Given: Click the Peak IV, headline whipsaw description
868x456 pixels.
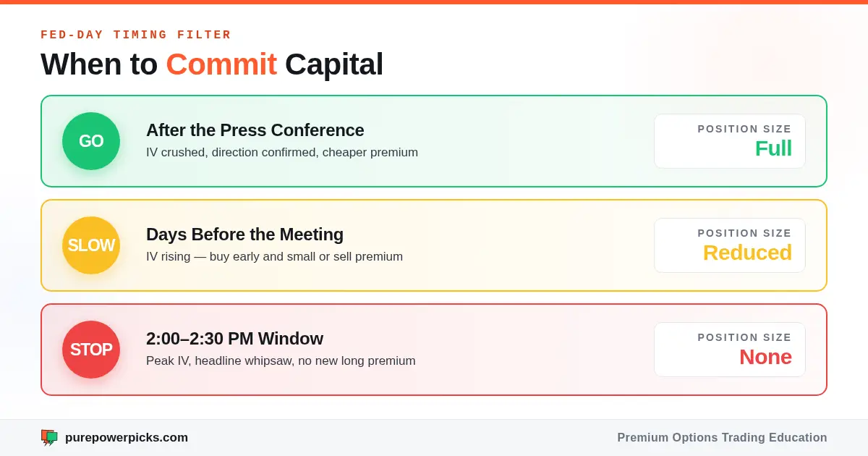Looking at the screenshot, I should pos(281,361).
